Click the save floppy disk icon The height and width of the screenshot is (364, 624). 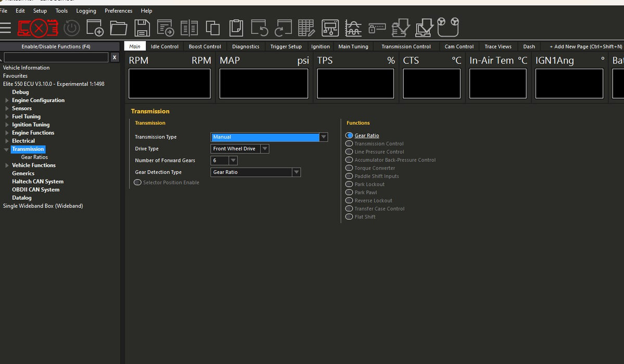[x=142, y=28]
